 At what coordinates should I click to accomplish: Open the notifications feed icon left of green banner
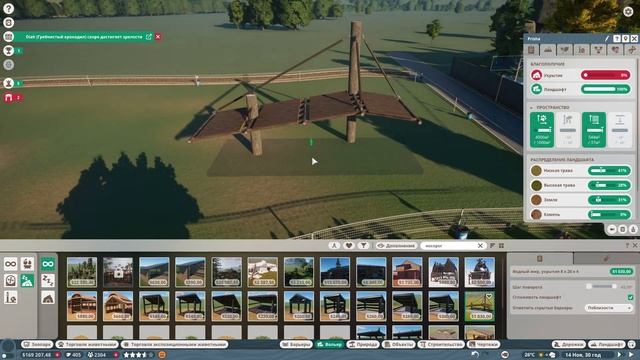click(8, 37)
